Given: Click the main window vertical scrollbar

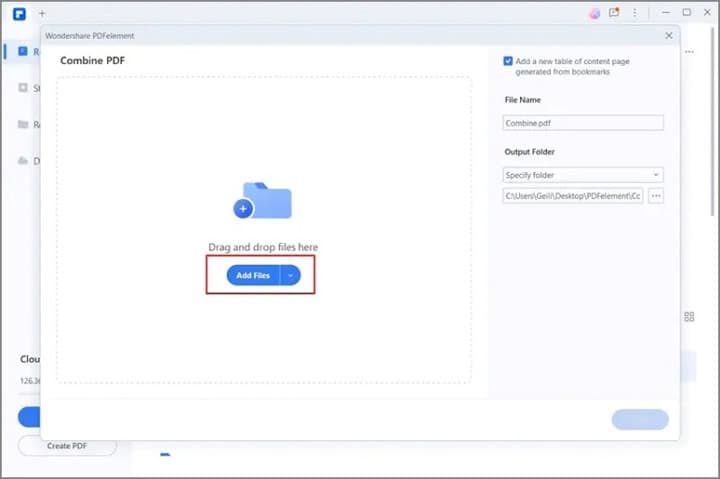Looking at the screenshot, I should coord(714,119).
